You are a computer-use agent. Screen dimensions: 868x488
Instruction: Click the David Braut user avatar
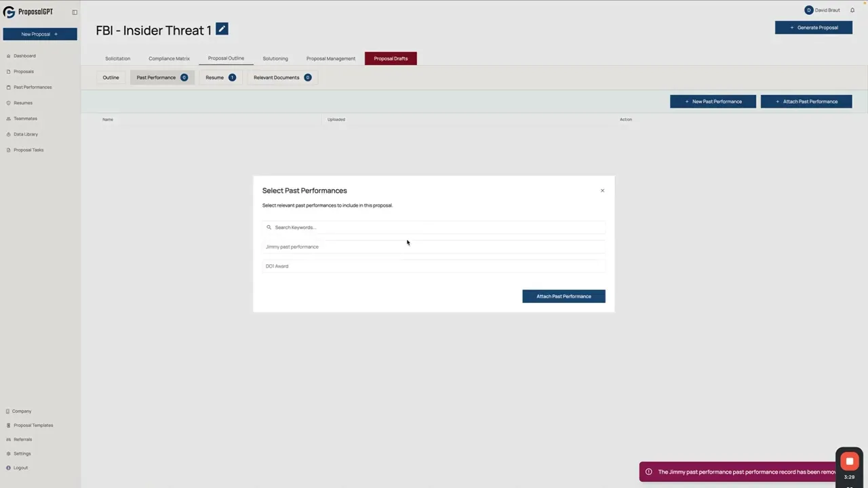pyautogui.click(x=808, y=10)
